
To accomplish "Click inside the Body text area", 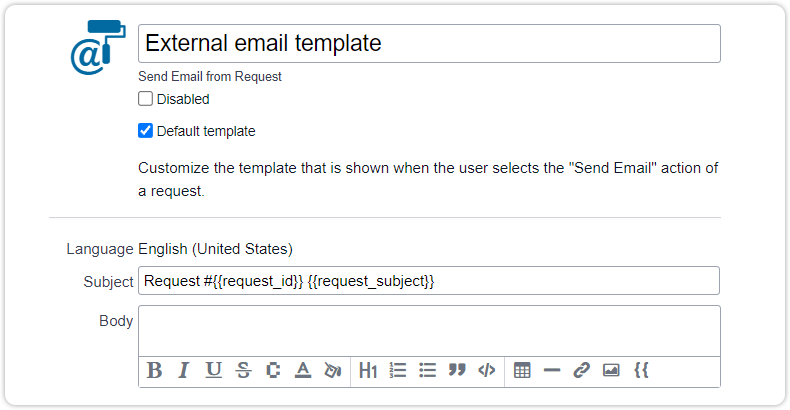I will tap(429, 331).
